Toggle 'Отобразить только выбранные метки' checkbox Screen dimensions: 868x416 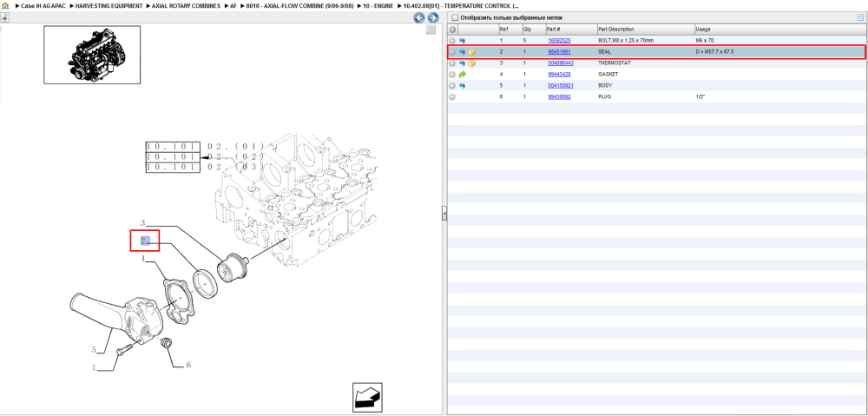click(455, 17)
